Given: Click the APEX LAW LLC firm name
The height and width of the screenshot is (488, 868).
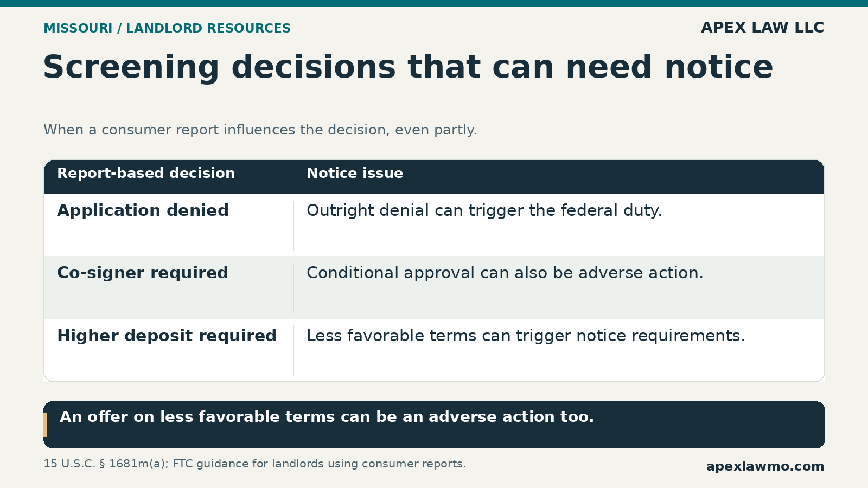Looking at the screenshot, I should coord(762,28).
